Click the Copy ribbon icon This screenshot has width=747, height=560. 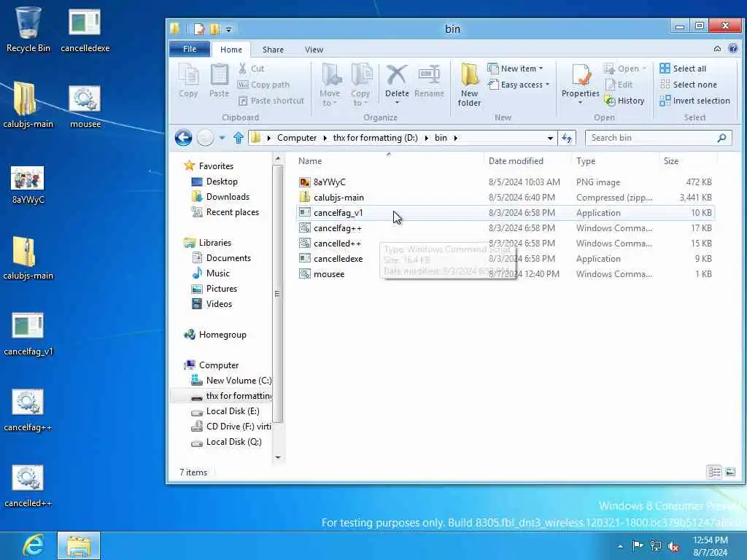(188, 81)
